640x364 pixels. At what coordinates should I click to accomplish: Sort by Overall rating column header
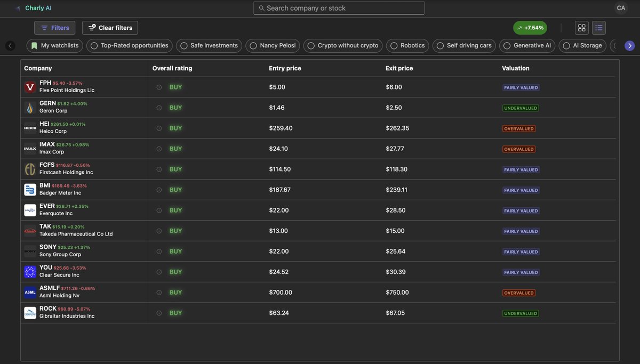pyautogui.click(x=172, y=68)
